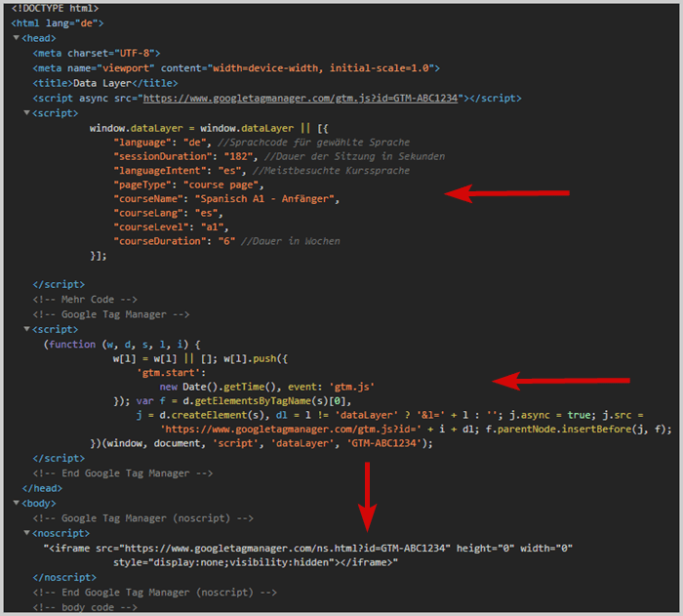
Task: Click the "courseLang": "es" line
Action: pyautogui.click(x=168, y=213)
